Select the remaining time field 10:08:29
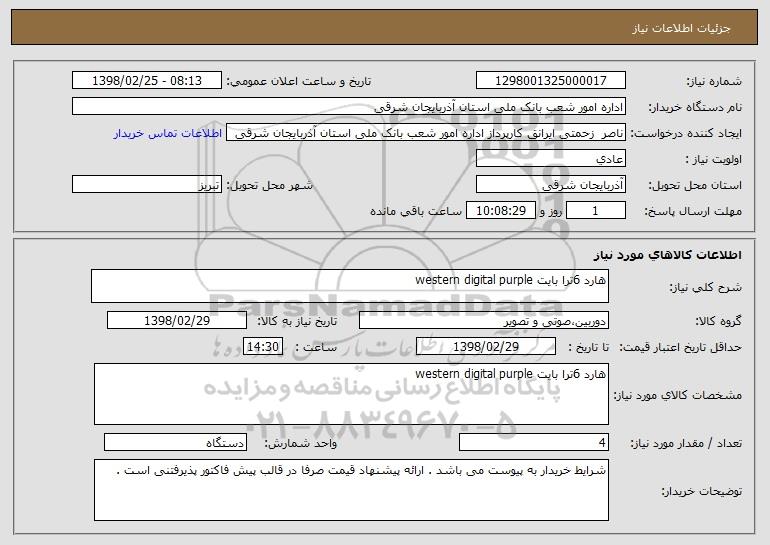Viewport: 770px width, 545px height. (500, 211)
